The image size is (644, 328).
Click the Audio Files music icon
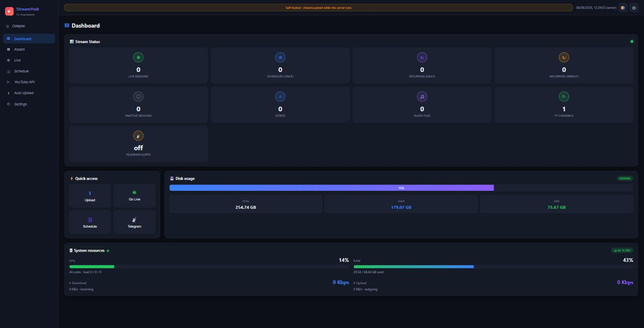(x=422, y=97)
